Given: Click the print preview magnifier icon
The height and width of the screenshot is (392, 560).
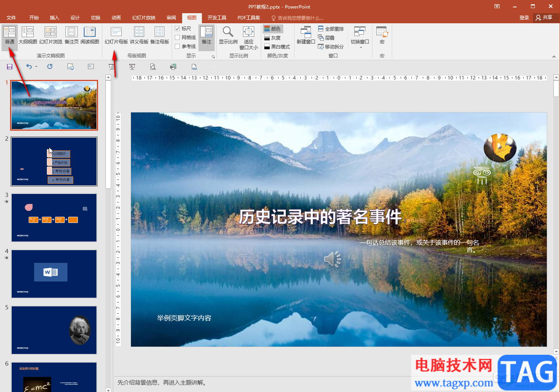Looking at the screenshot, I should 153,67.
